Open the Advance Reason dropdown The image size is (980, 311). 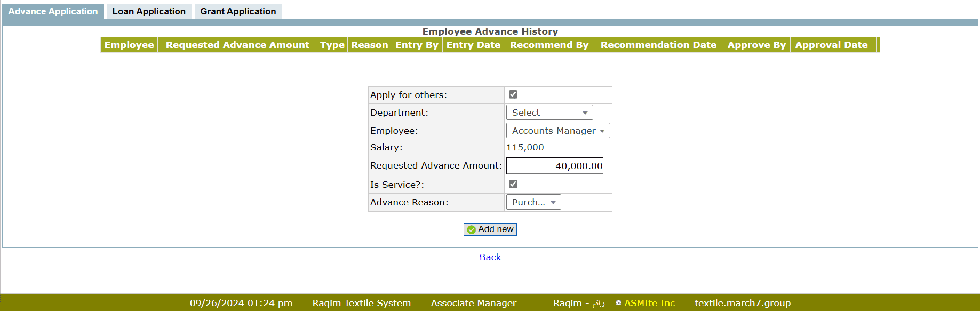click(533, 202)
